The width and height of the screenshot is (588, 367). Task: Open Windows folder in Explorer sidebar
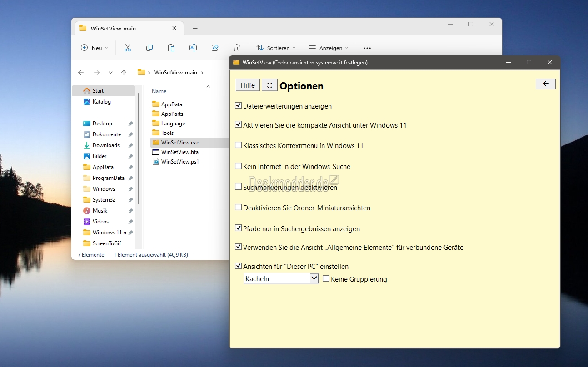(104, 189)
